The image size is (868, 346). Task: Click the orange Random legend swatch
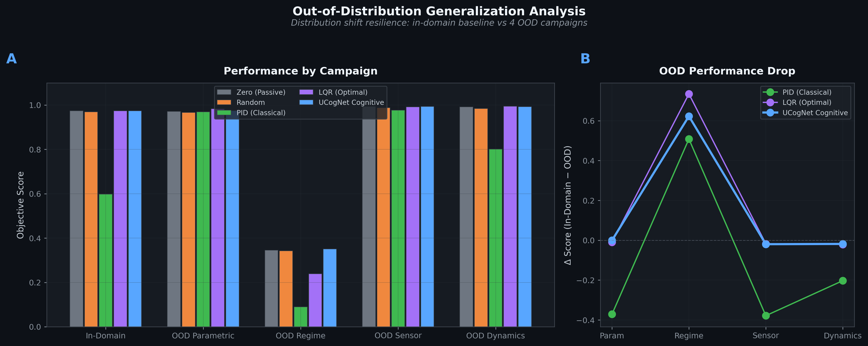pyautogui.click(x=224, y=102)
